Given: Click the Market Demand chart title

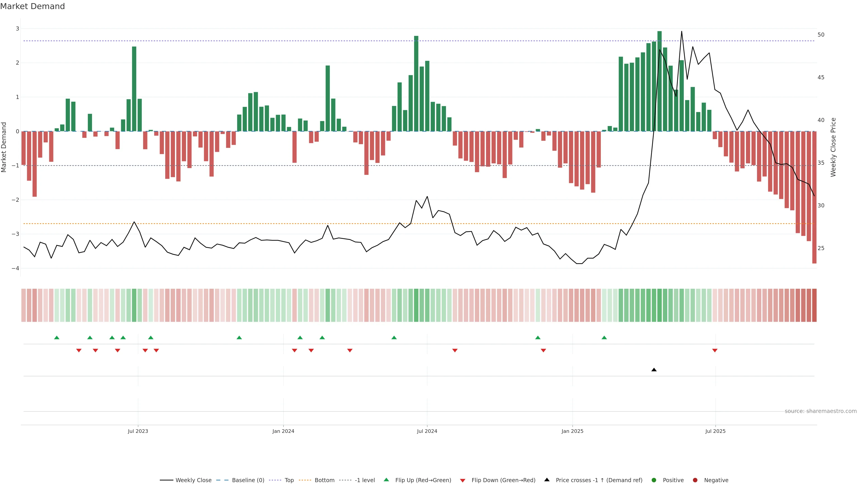Looking at the screenshot, I should (32, 6).
